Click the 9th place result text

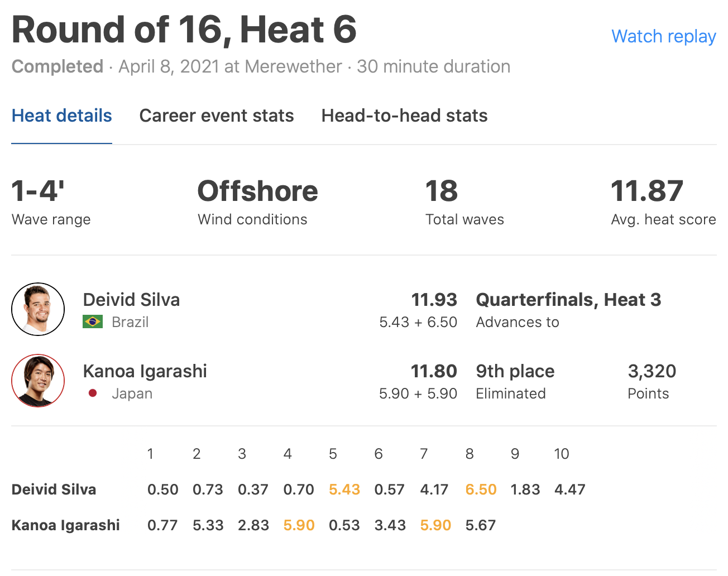515,371
